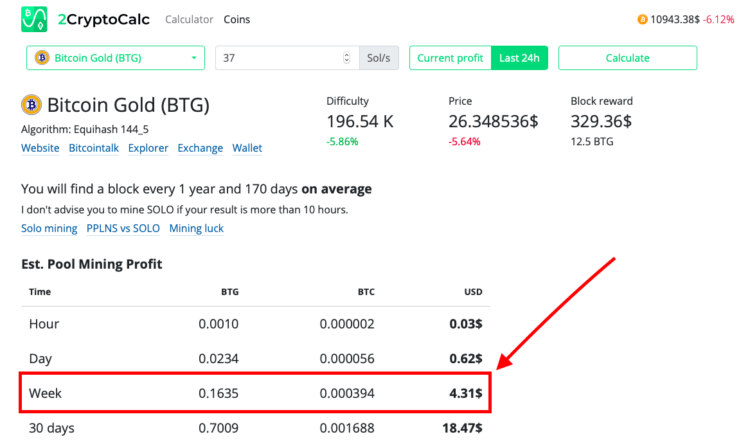Click the Hour row label
The height and width of the screenshot is (448, 750).
[x=44, y=324]
